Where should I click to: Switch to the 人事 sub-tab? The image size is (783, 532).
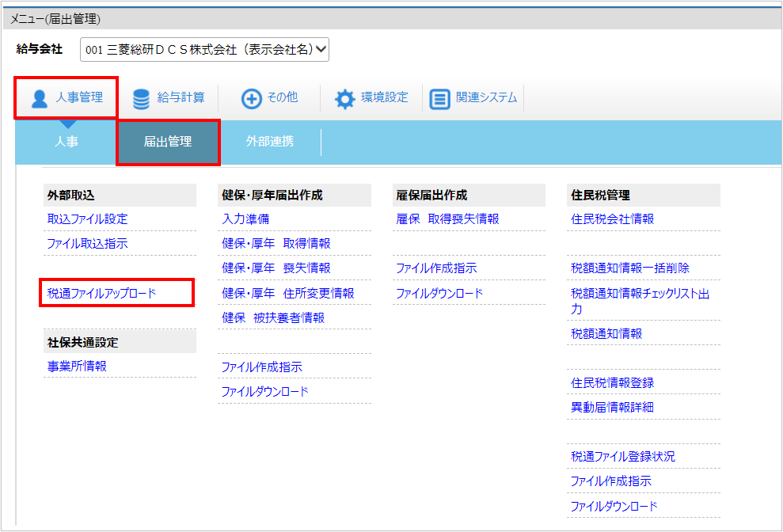[66, 142]
